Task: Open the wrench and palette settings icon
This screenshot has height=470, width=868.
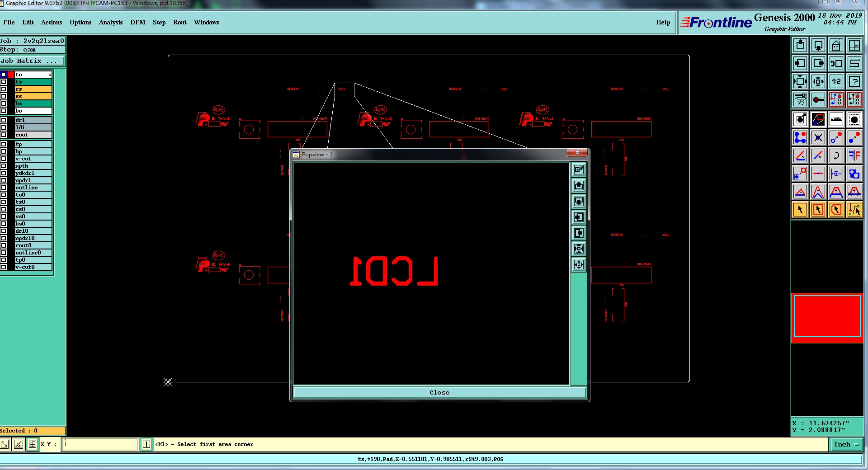Action: coord(800,99)
